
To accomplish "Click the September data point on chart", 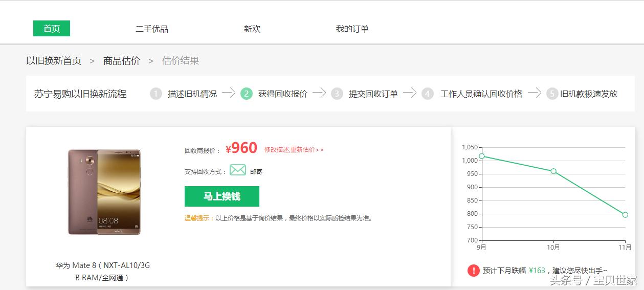I will [481, 156].
